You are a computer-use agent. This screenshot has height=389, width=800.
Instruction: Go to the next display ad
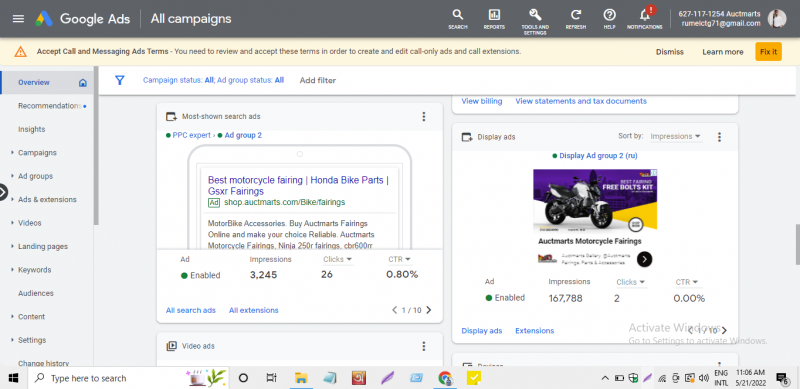(x=724, y=330)
